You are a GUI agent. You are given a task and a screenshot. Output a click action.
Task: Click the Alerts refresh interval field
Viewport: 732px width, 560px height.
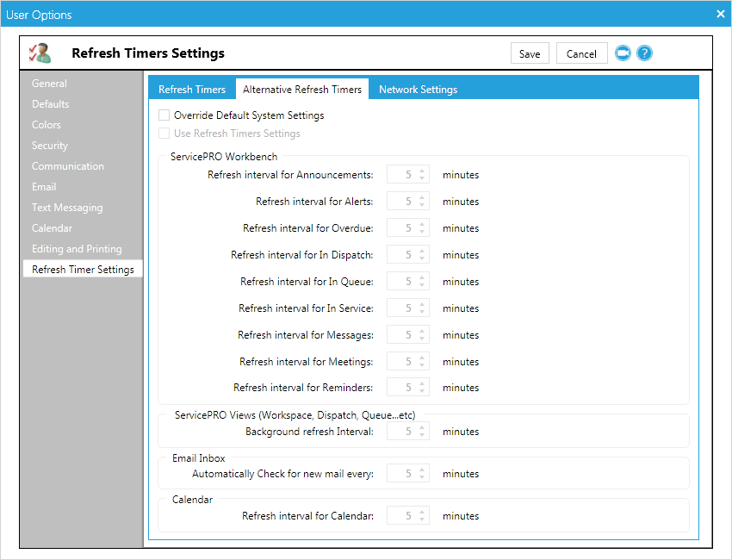[x=407, y=202]
